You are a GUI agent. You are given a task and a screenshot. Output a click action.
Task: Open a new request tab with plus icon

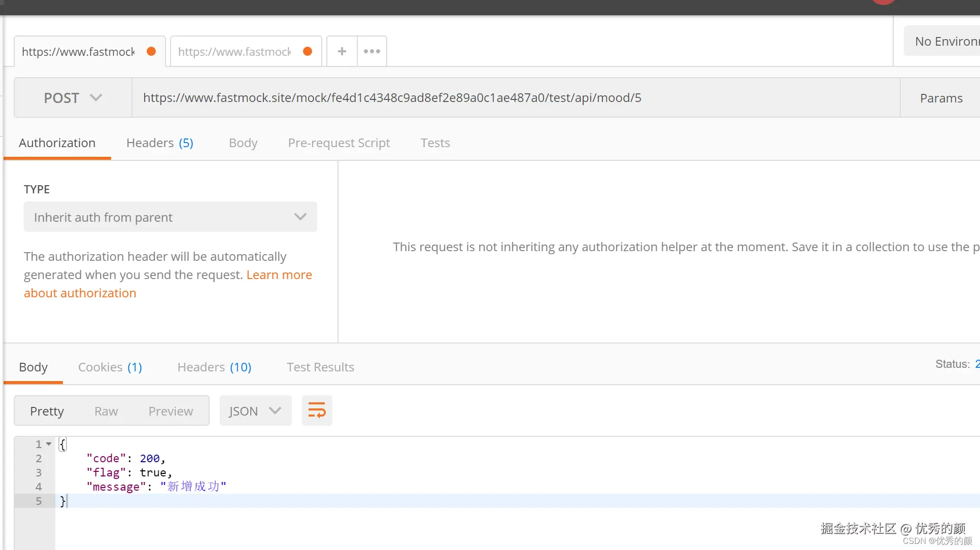(x=342, y=51)
